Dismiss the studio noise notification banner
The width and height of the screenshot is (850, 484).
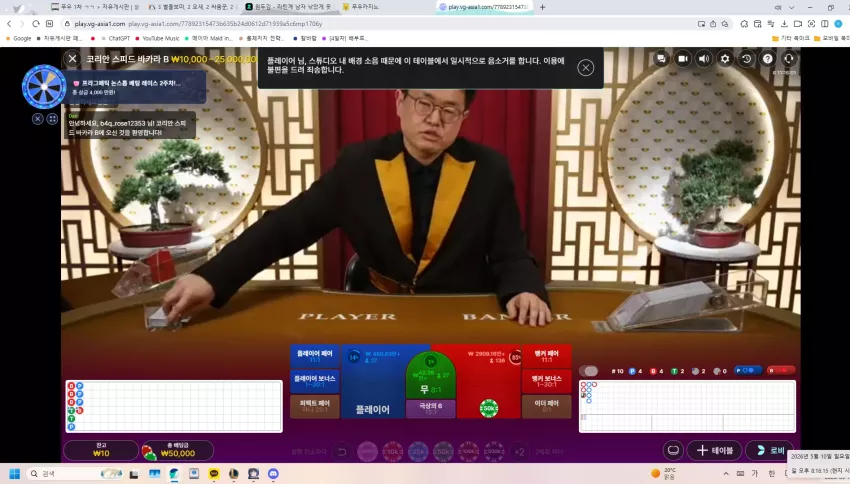pos(585,68)
